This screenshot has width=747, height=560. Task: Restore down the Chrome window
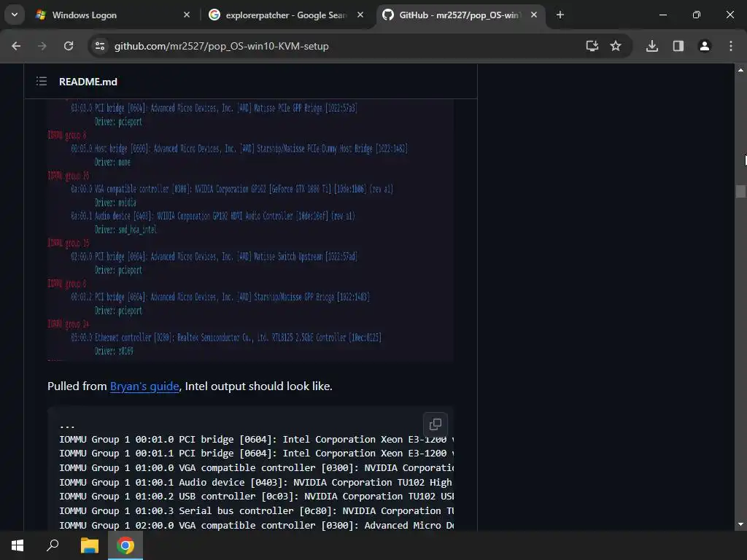[x=697, y=15]
